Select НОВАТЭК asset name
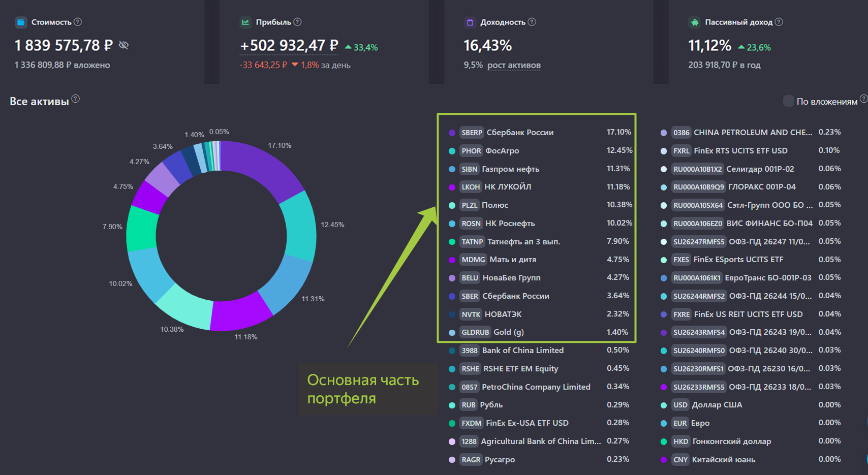This screenshot has height=475, width=868. tap(503, 314)
